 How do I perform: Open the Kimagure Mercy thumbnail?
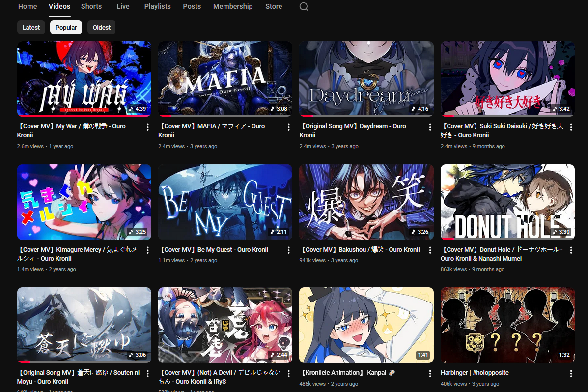pos(84,202)
